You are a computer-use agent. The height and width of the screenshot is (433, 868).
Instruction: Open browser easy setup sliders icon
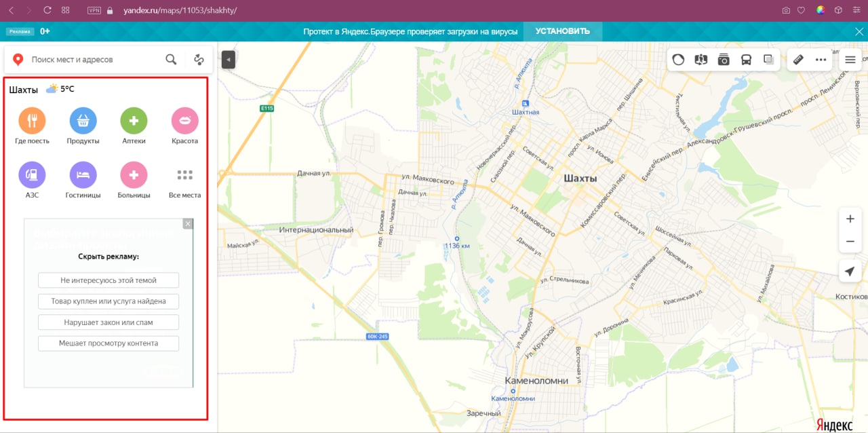(856, 10)
